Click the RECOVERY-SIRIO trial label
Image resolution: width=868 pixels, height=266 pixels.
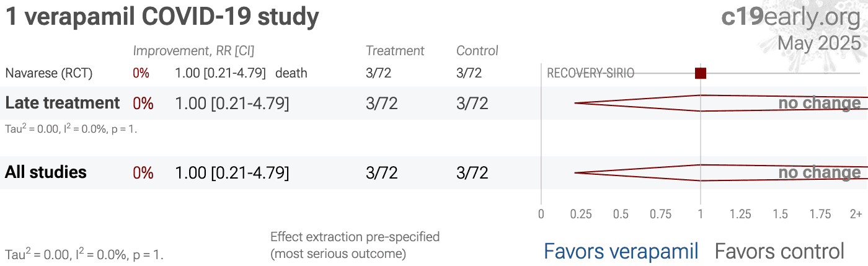[590, 73]
